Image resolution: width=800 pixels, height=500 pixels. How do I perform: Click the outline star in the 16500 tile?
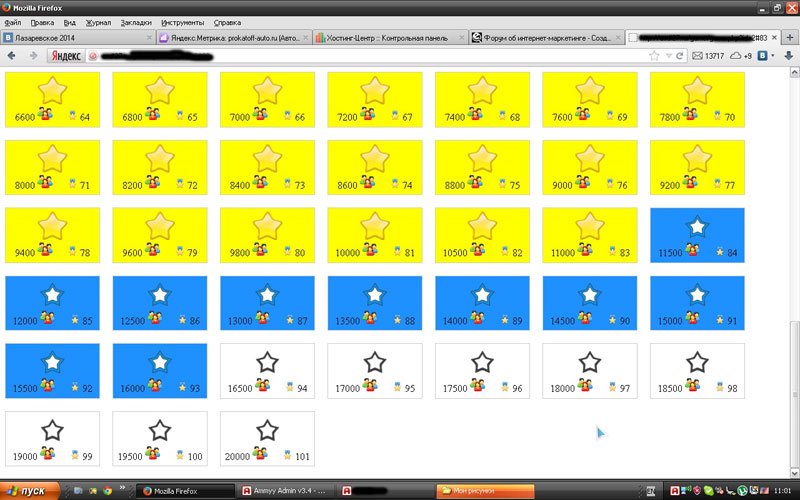(x=267, y=362)
